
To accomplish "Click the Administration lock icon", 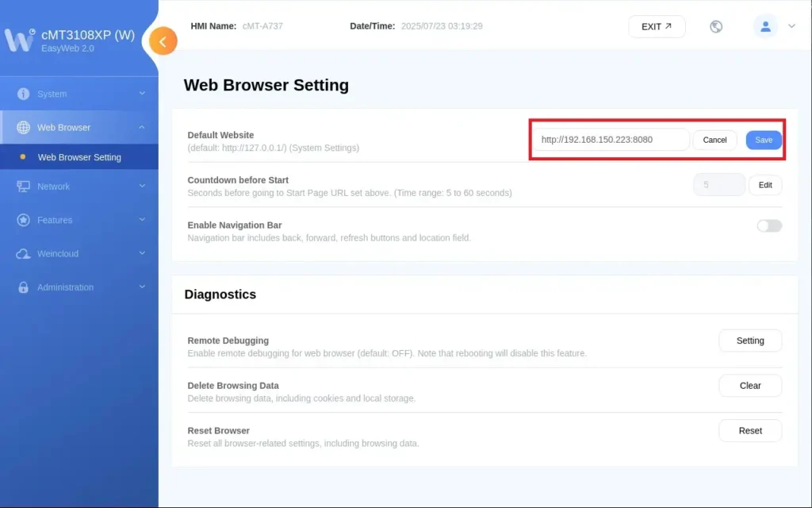I will (x=23, y=287).
